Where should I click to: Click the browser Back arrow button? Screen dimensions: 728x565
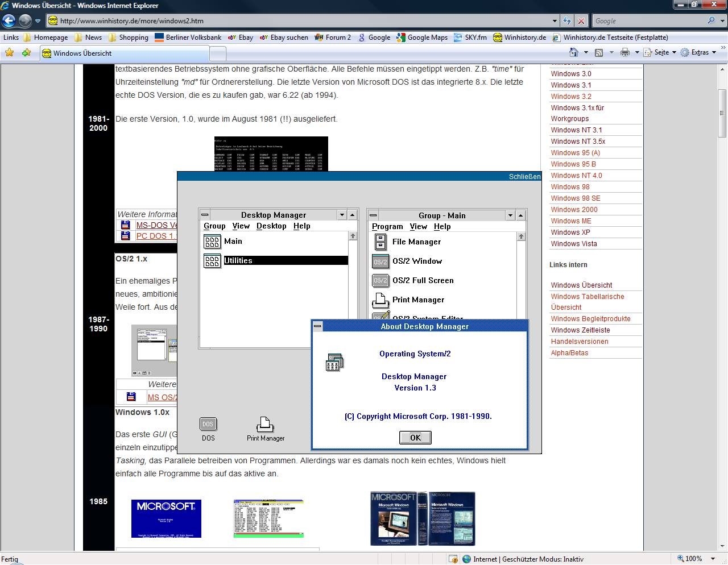tap(9, 21)
